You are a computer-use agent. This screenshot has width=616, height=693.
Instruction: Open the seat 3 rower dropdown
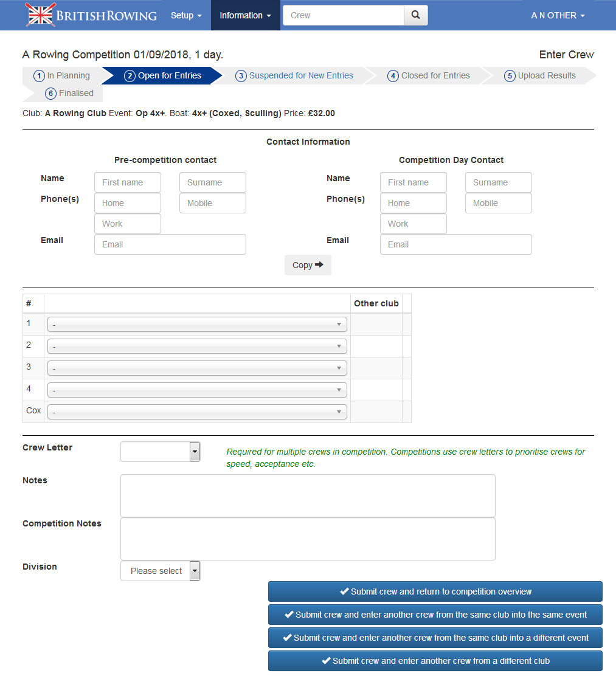[197, 368]
